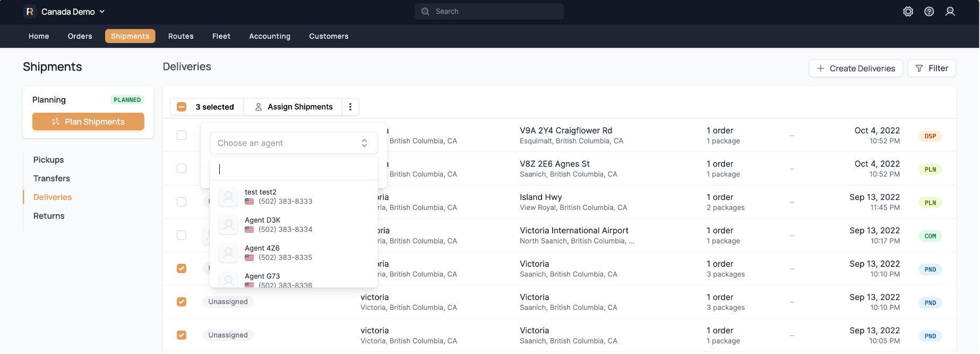This screenshot has height=354, width=980.
Task: Check the Craigflower Rd delivery checkbox
Action: (182, 135)
